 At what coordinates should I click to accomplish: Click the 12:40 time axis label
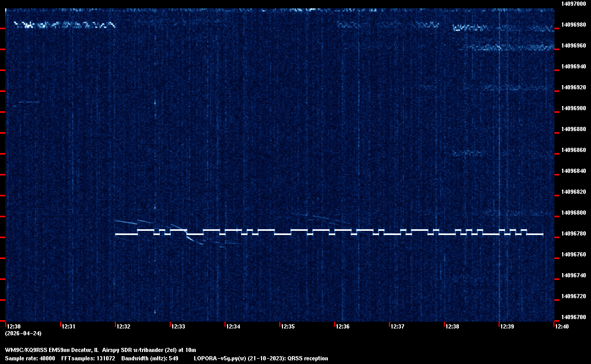coord(562,327)
